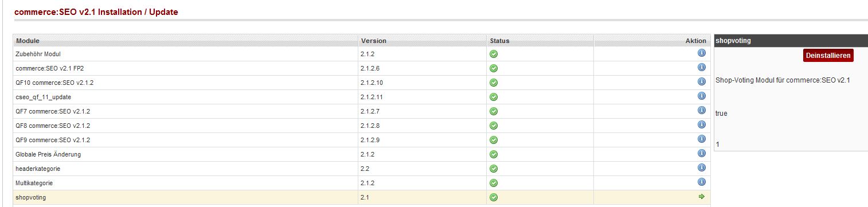Select the headerkategorie module name
Viewport: 868px width, 207px height.
pos(38,169)
